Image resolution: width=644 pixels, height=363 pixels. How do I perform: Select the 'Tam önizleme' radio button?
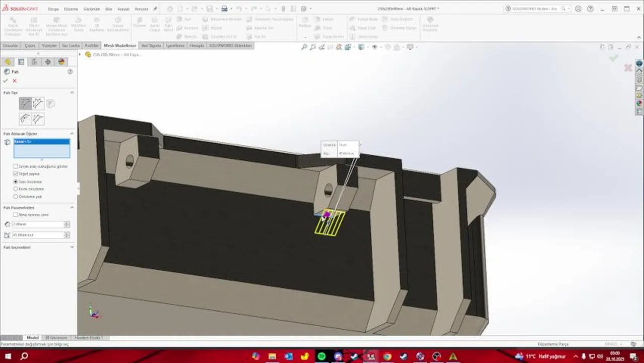16,181
